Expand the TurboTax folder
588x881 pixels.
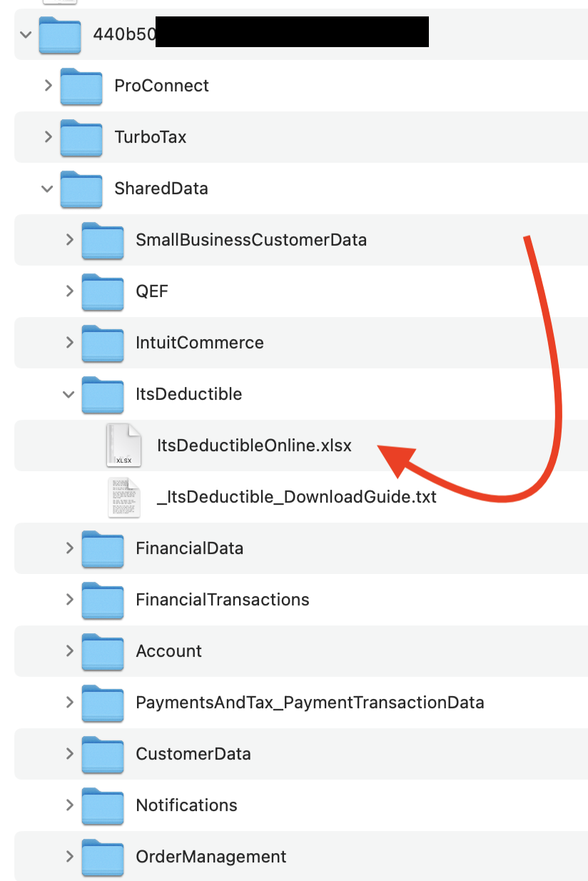tap(48, 137)
